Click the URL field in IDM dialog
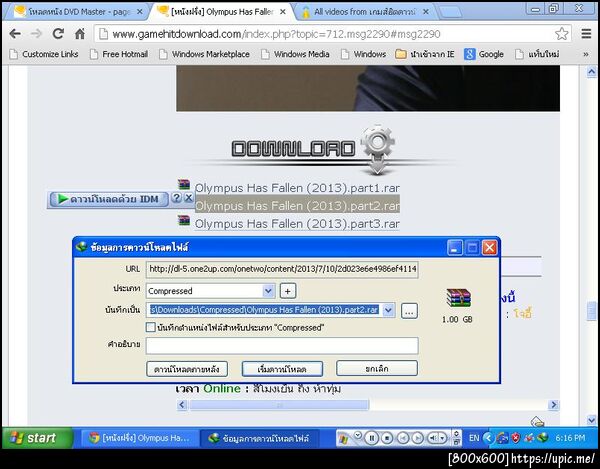 (x=282, y=269)
